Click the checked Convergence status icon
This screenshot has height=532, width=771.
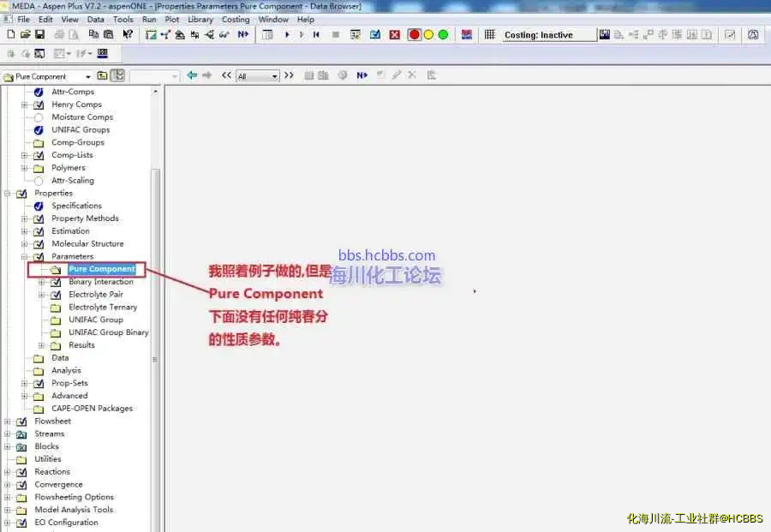21,485
